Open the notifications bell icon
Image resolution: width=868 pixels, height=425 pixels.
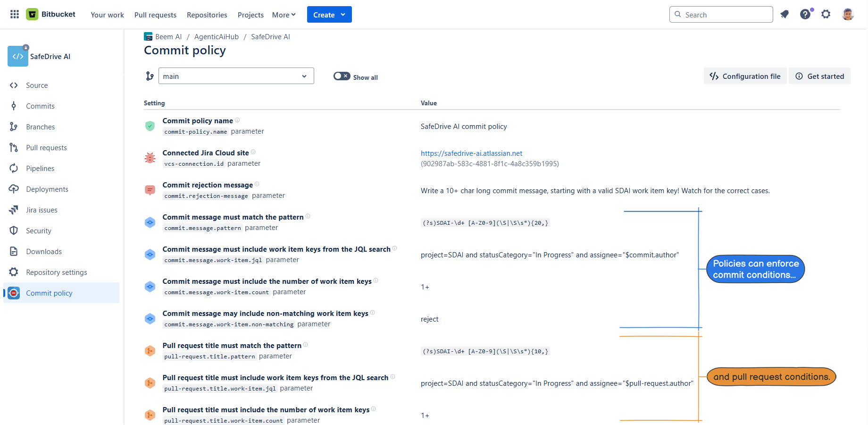tap(785, 15)
